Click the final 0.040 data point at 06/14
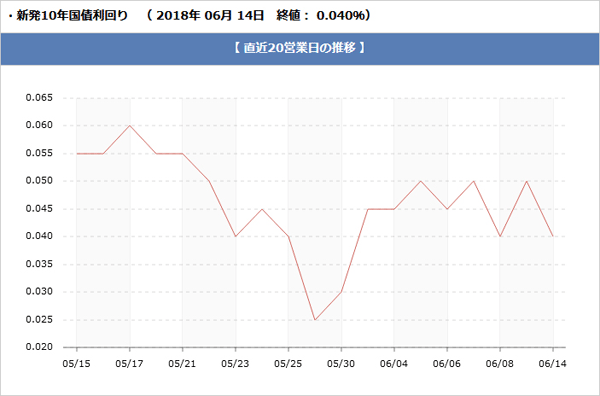600x396 pixels. point(553,236)
